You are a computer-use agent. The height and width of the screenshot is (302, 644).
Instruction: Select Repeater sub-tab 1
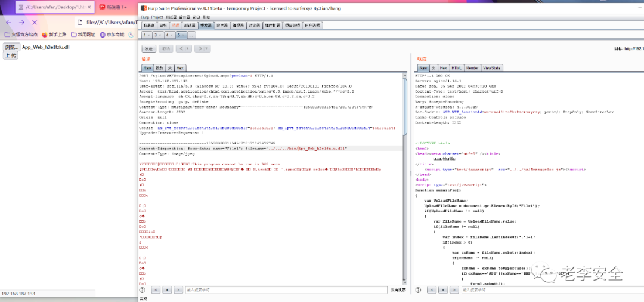pos(147,35)
